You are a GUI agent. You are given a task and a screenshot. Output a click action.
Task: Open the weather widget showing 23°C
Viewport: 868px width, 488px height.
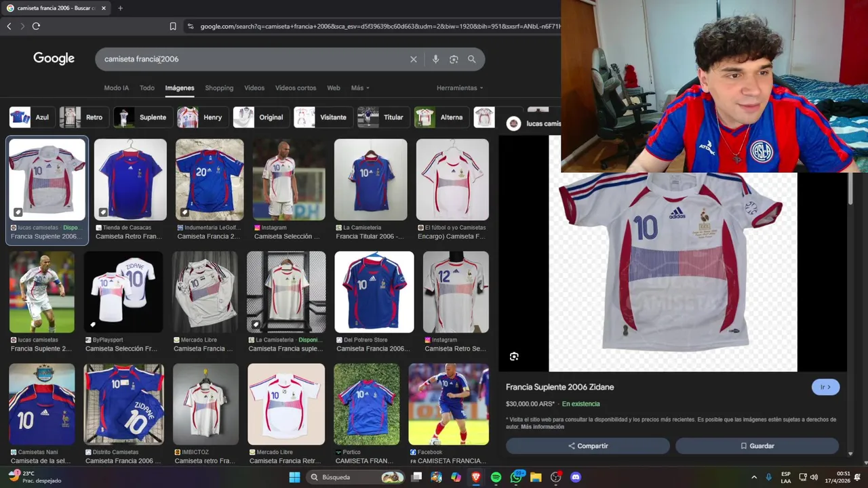pyautogui.click(x=34, y=477)
